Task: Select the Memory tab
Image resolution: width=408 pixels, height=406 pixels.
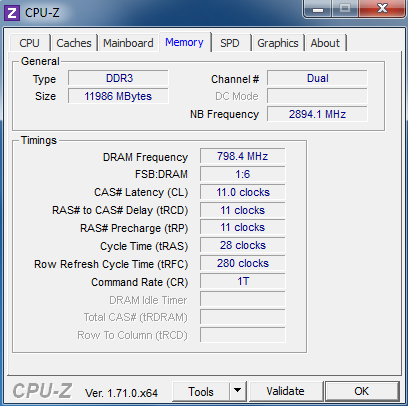Action: point(184,42)
